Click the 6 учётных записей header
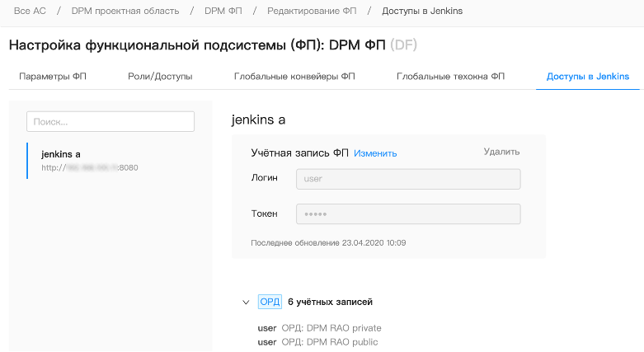The image size is (644, 352). 330,302
